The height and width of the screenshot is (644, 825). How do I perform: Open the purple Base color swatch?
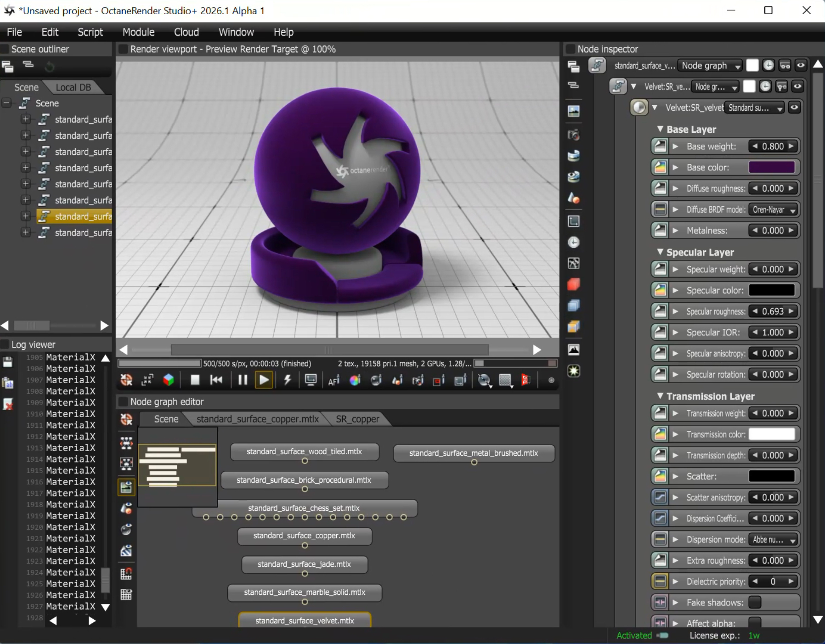click(772, 167)
